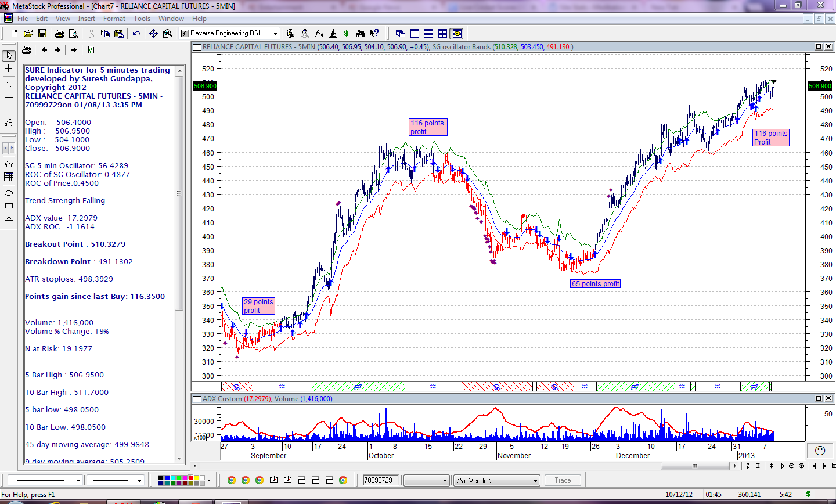The height and width of the screenshot is (504, 836).
Task: Create a new chart with the New icon
Action: tap(15, 33)
